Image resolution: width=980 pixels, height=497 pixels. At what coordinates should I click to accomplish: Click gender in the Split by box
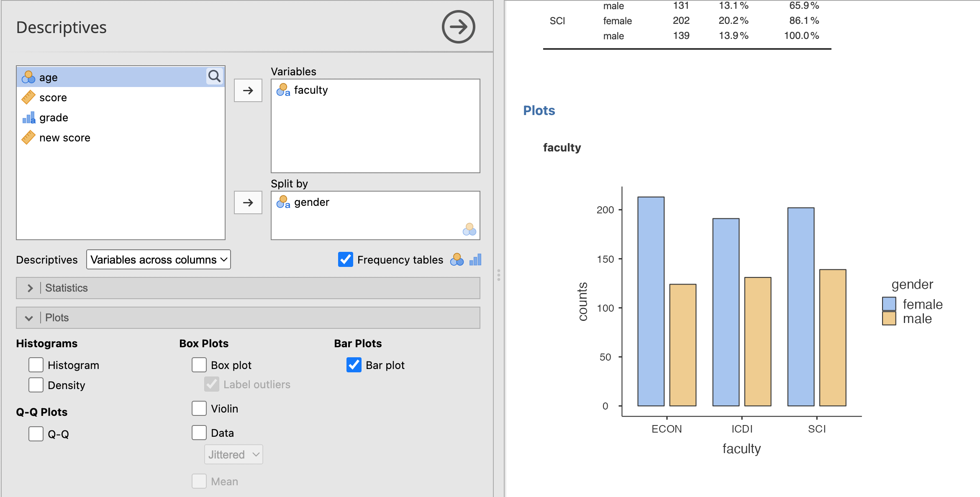coord(311,202)
